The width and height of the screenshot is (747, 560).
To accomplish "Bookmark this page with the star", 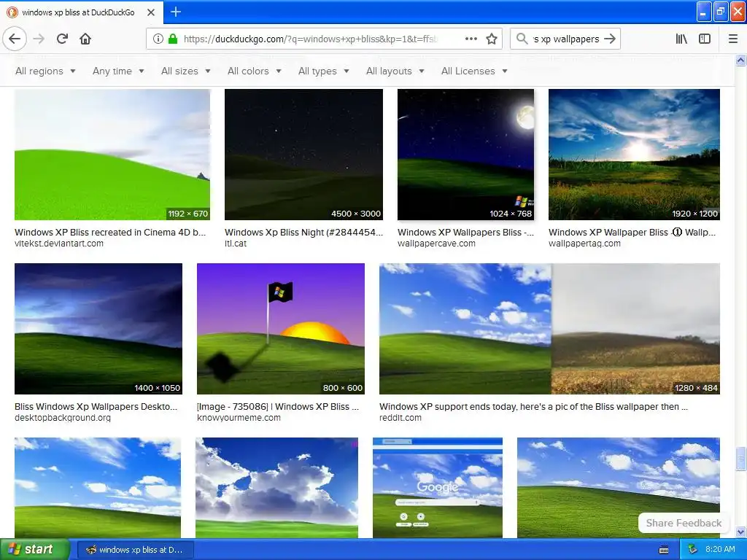I will [x=492, y=39].
